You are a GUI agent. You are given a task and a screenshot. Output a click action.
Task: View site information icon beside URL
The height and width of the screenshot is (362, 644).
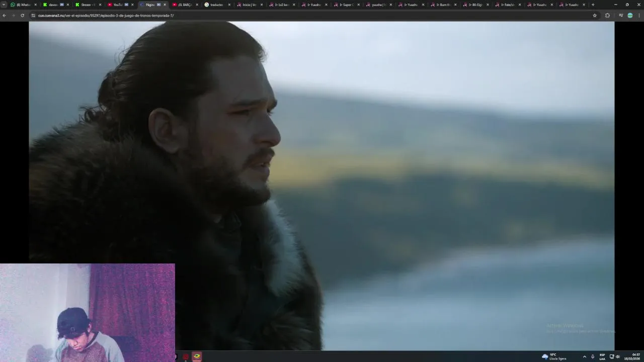[x=33, y=16]
